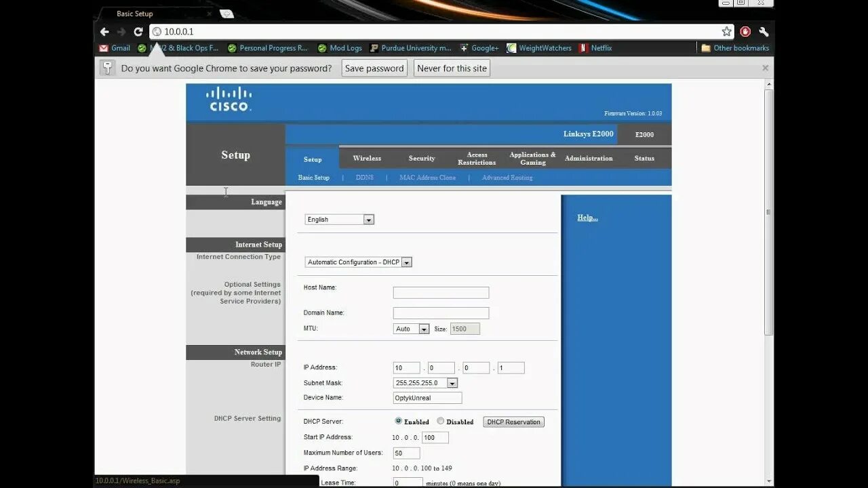Open the Status tab
The width and height of the screenshot is (868, 488).
click(644, 158)
